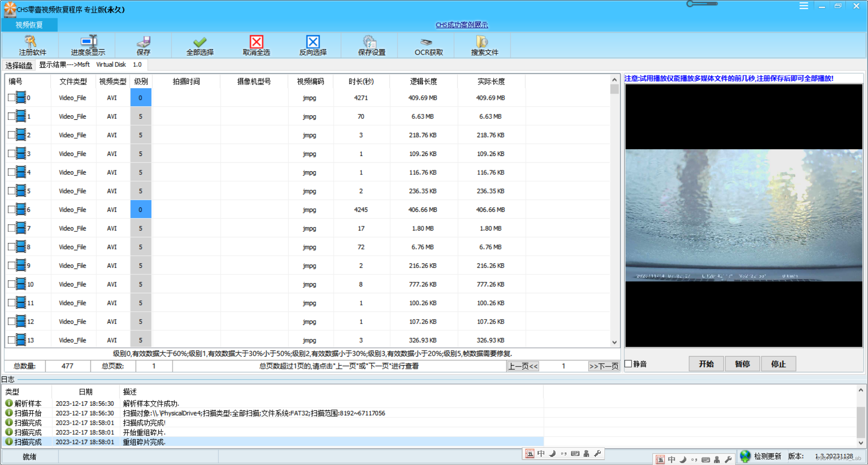
Task: Check the checkbox for video file 1
Action: [x=11, y=116]
